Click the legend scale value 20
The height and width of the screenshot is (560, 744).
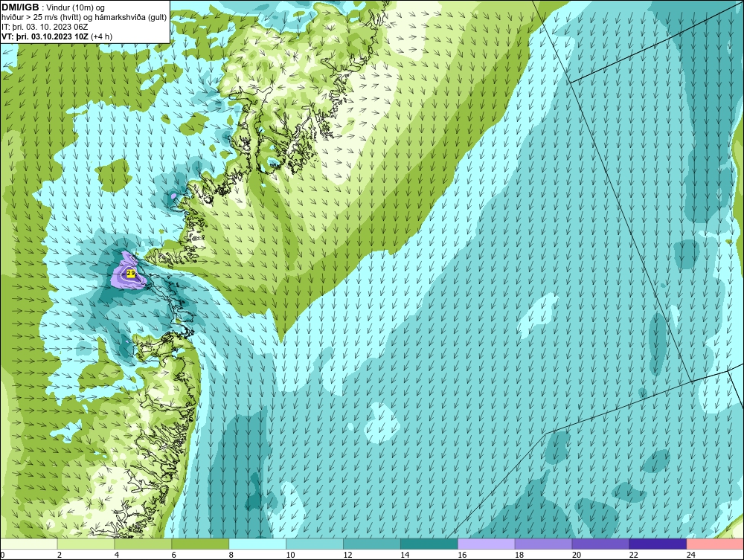click(x=577, y=555)
